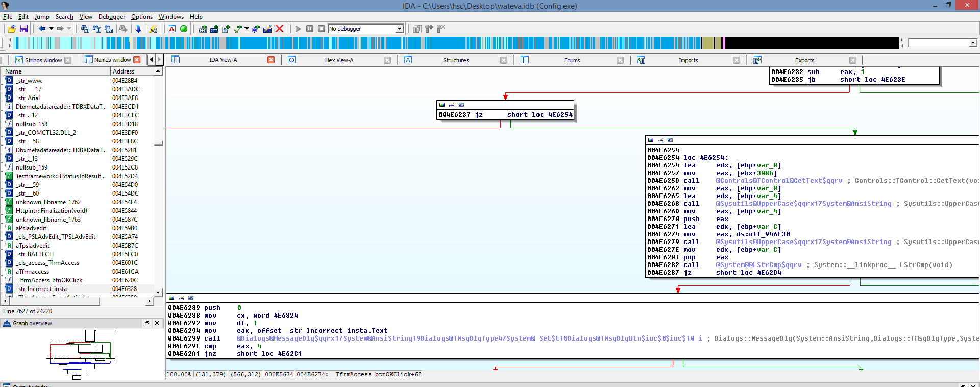Switch to the Enums tab

(x=572, y=60)
